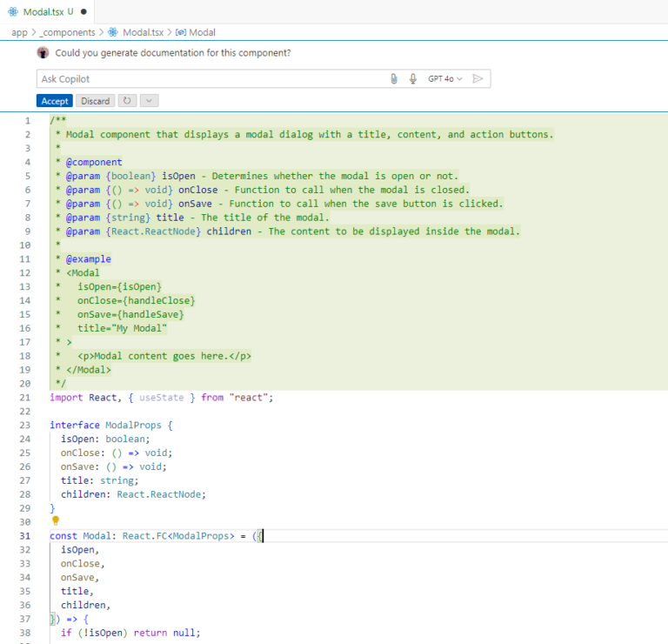Discard the Copilot suggestion
This screenshot has height=644, width=668.
pos(95,101)
